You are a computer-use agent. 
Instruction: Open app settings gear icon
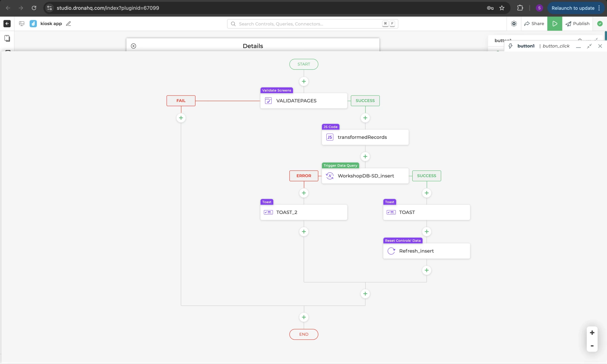(514, 23)
